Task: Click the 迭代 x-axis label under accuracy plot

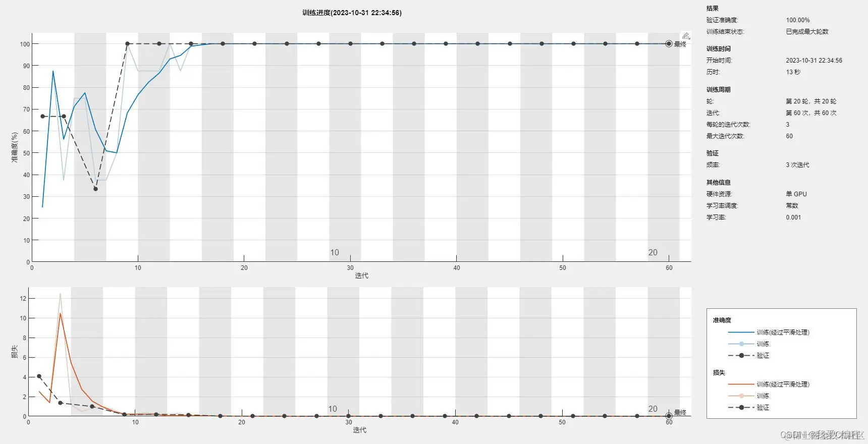Action: coord(361,275)
